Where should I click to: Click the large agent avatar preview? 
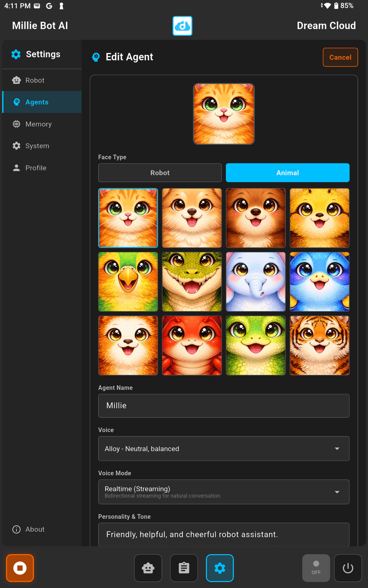224,114
